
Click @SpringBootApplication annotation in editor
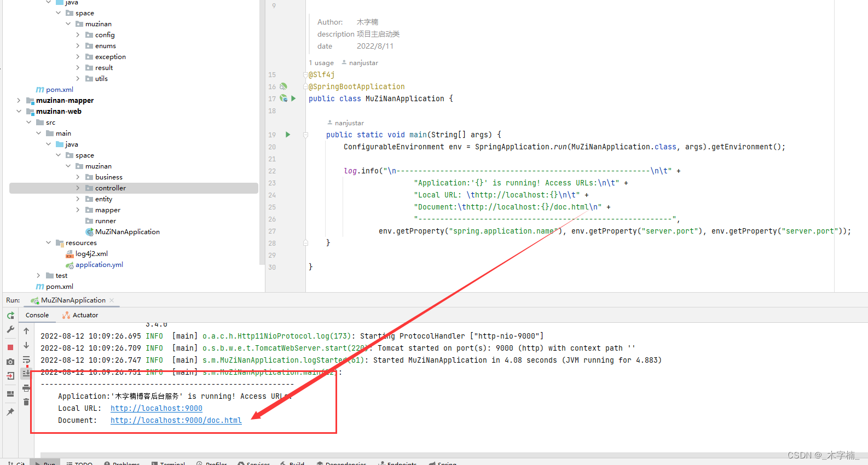357,86
